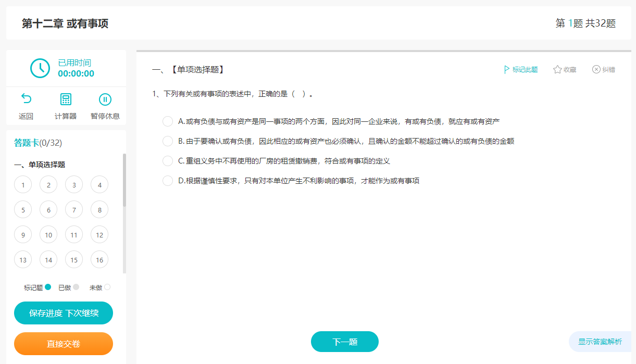636x364 pixels.
Task: Jump to question 16
Action: click(x=99, y=259)
